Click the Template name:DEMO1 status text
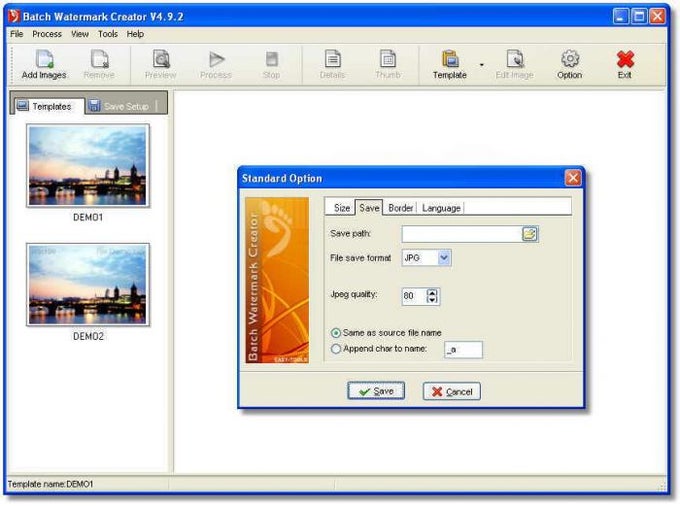The height and width of the screenshot is (506, 680). 50,484
